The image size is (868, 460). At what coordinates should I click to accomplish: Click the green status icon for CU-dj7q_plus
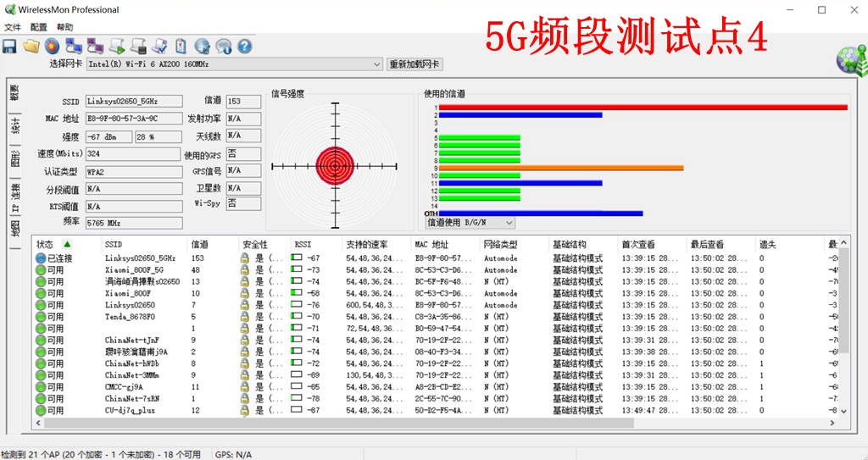coord(41,411)
